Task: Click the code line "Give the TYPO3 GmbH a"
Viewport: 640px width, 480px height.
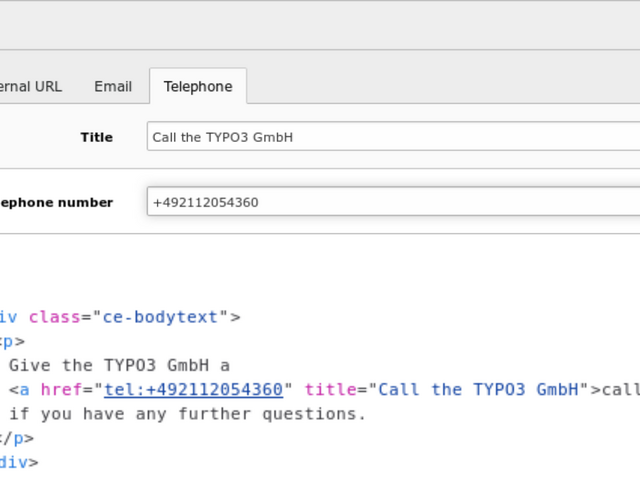Action: point(119,365)
